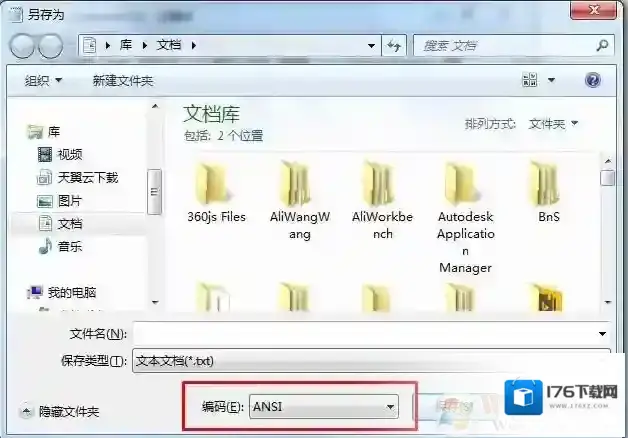Select 文档 in navigation pane
The image size is (628, 438).
pos(70,223)
